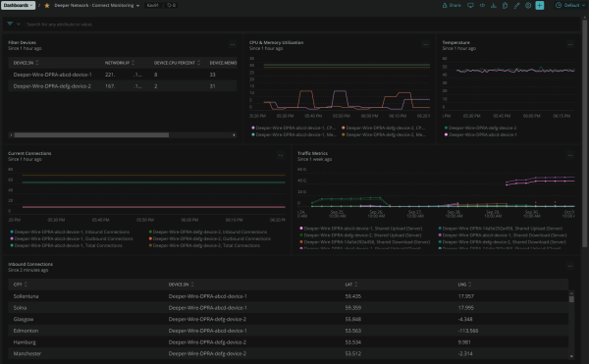
Task: Select Deeper-Wire-DPRA-abcd-device-1 in Filter Devices
Action: (53, 75)
